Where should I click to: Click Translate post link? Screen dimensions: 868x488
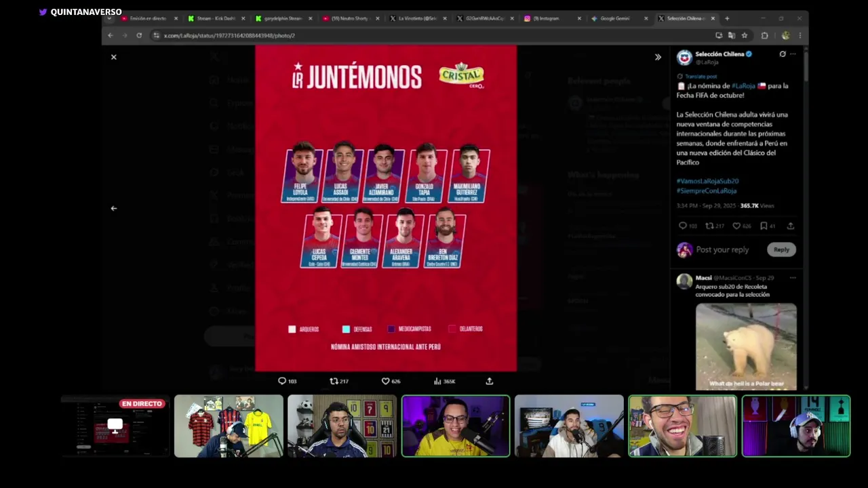click(x=701, y=77)
